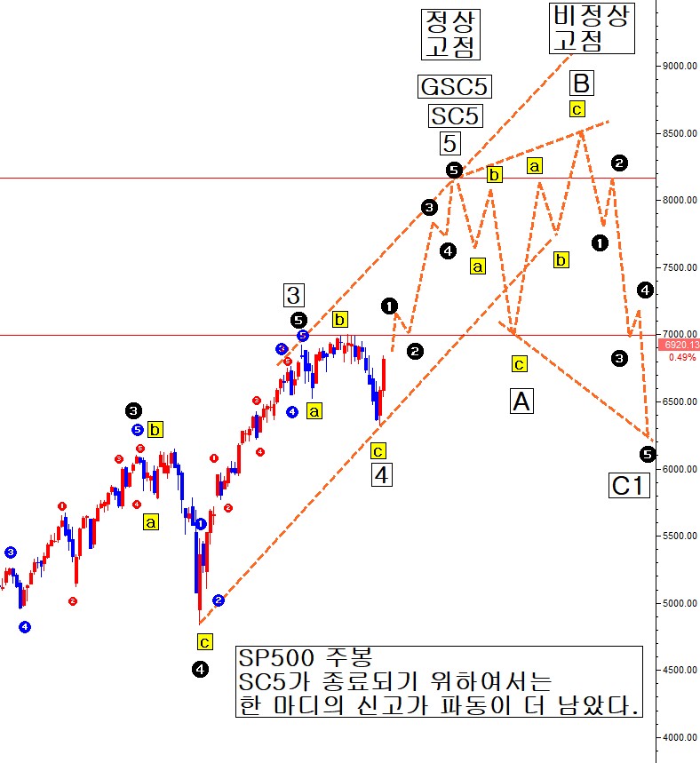Click the boxed 4 wave label

point(382,474)
